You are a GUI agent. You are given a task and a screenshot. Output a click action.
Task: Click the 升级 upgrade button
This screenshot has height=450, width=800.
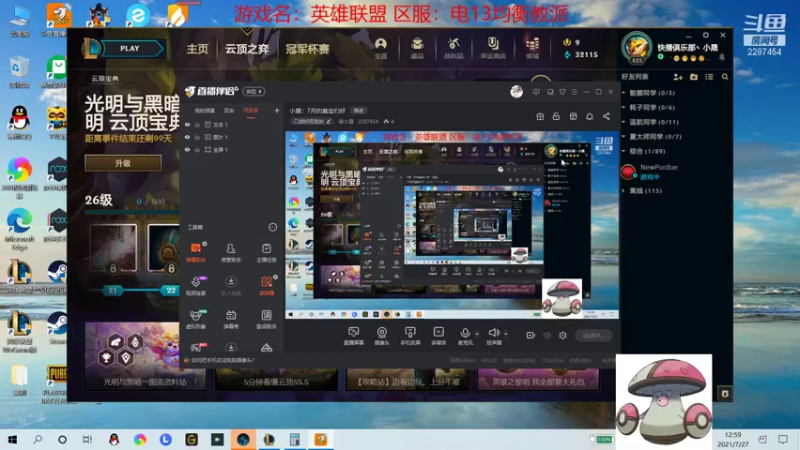123,163
